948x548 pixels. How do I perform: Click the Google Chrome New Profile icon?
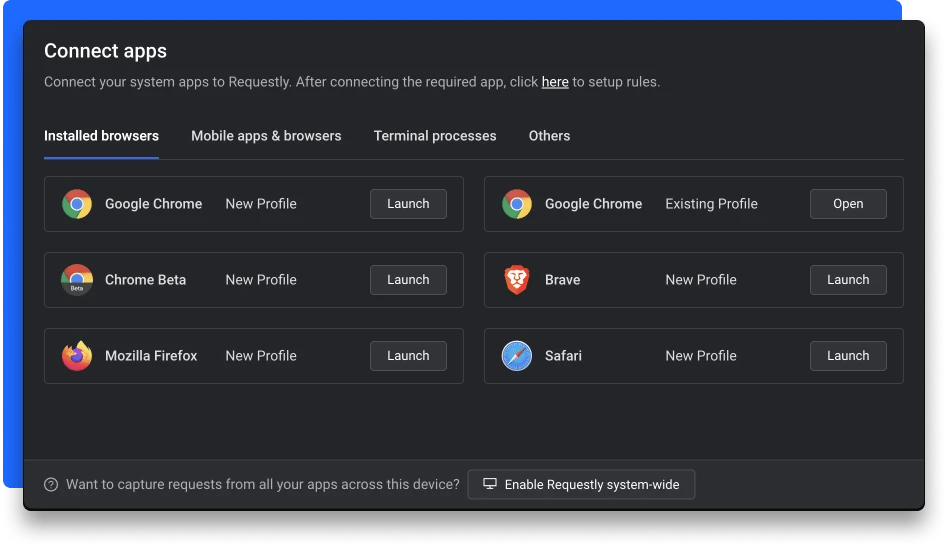tap(77, 204)
